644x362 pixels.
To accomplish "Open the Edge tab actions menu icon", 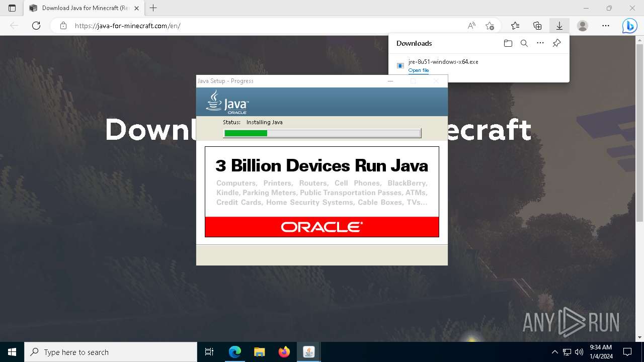I will (x=12, y=8).
